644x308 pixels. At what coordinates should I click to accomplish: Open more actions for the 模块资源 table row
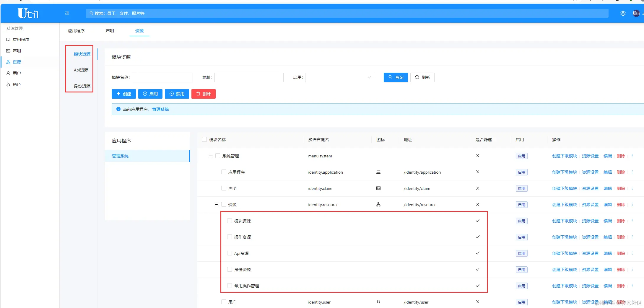tap(632, 221)
